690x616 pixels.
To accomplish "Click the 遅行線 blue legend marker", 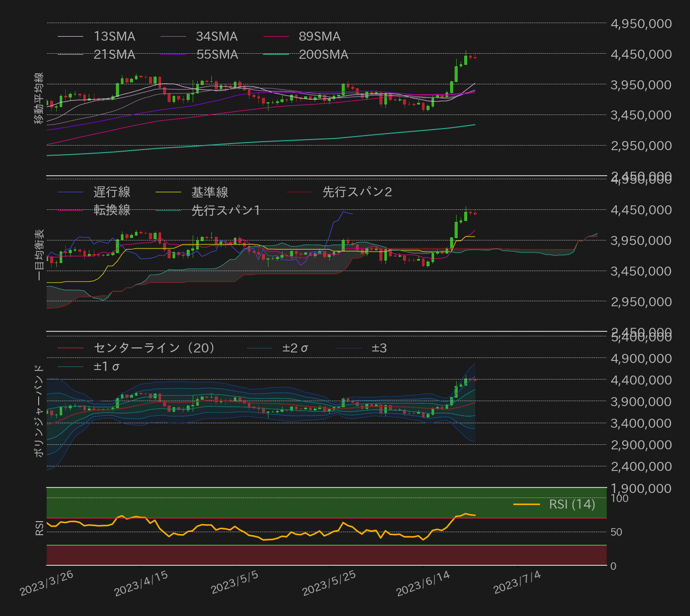I will click(x=71, y=192).
